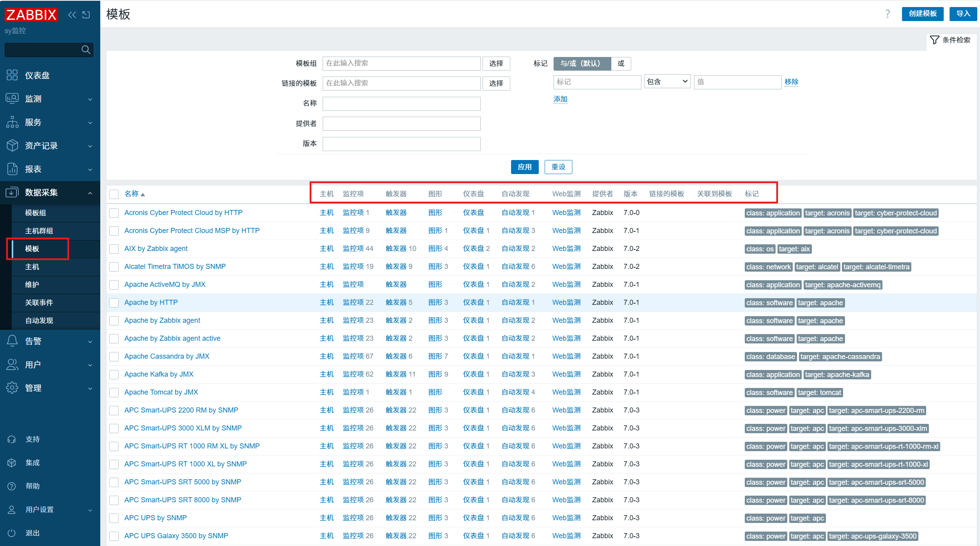Screen dimensions: 980x546
Task: Collapse sidebar with double-chevron icon
Action: (x=72, y=15)
